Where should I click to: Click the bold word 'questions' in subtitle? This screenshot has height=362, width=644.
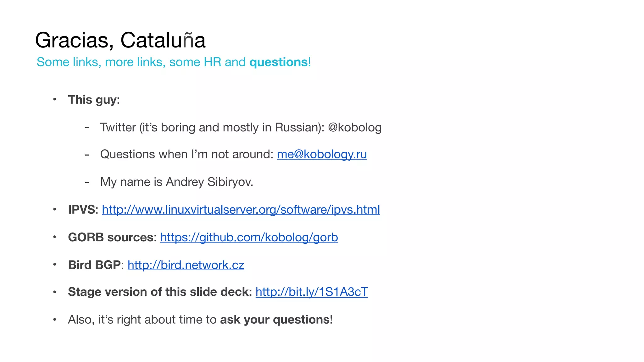tap(279, 62)
